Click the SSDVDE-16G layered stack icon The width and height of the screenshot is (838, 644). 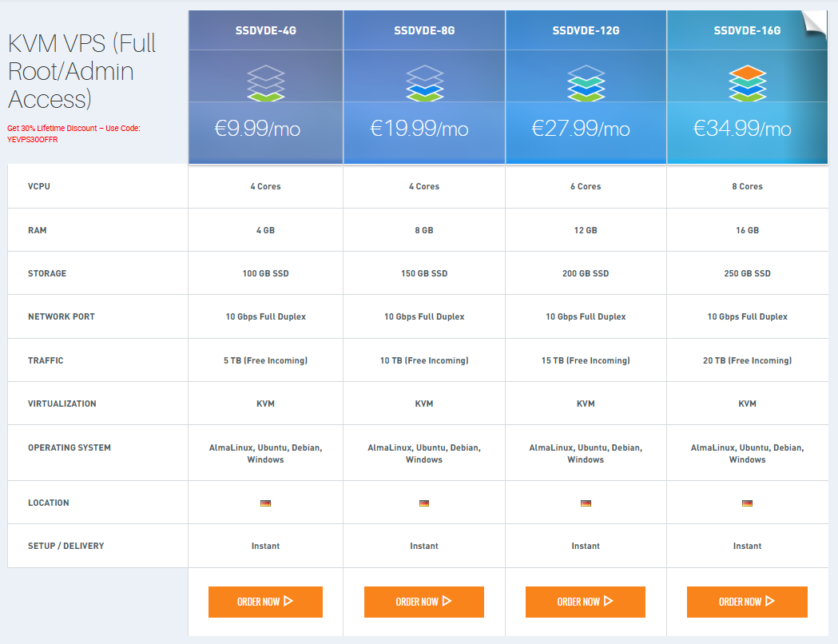coord(747,84)
